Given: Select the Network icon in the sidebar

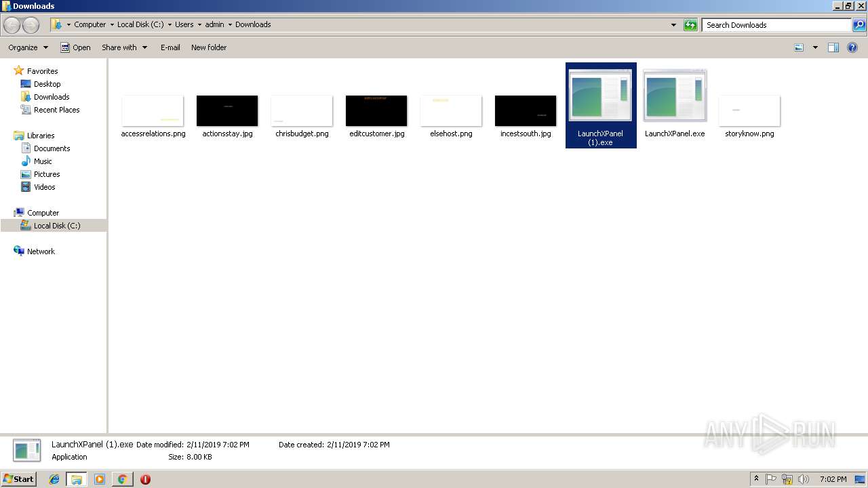Looking at the screenshot, I should point(19,251).
